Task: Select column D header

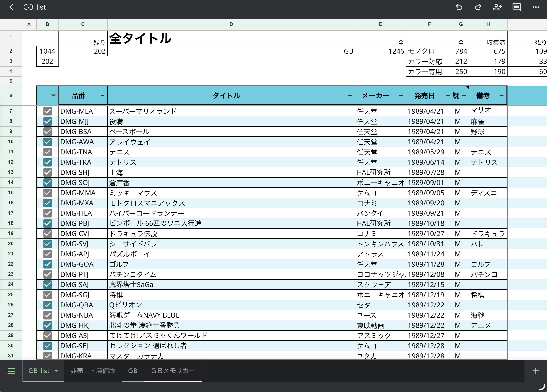Action: coord(231,24)
